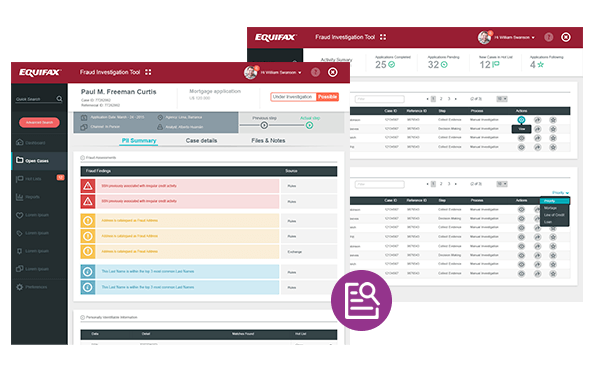
Task: Open the Dashboard sidebar item
Action: (31, 143)
